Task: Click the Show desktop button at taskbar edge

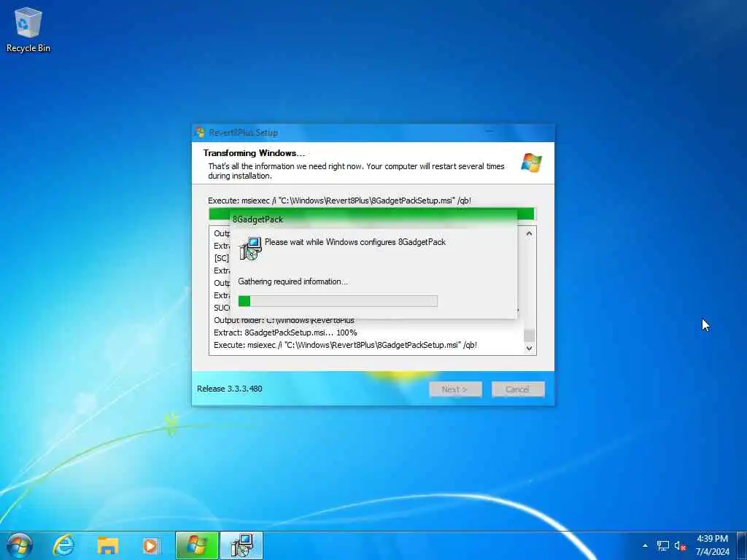Action: coord(742,545)
